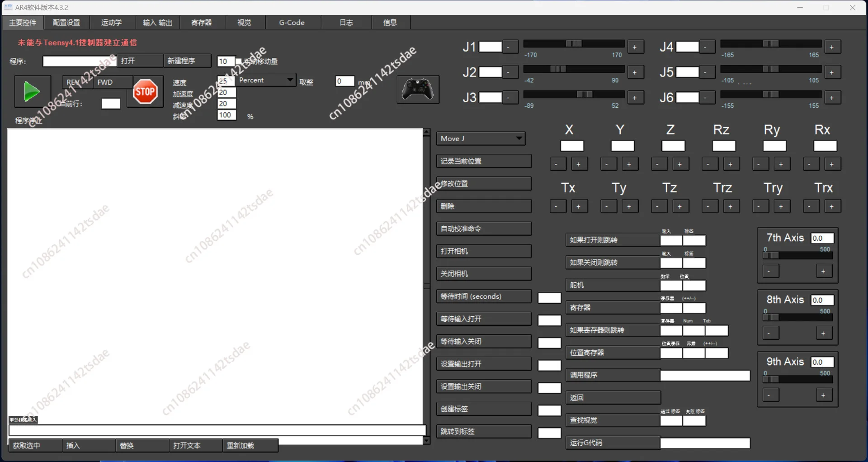Jog Ty plus button
The width and height of the screenshot is (868, 462).
point(629,207)
